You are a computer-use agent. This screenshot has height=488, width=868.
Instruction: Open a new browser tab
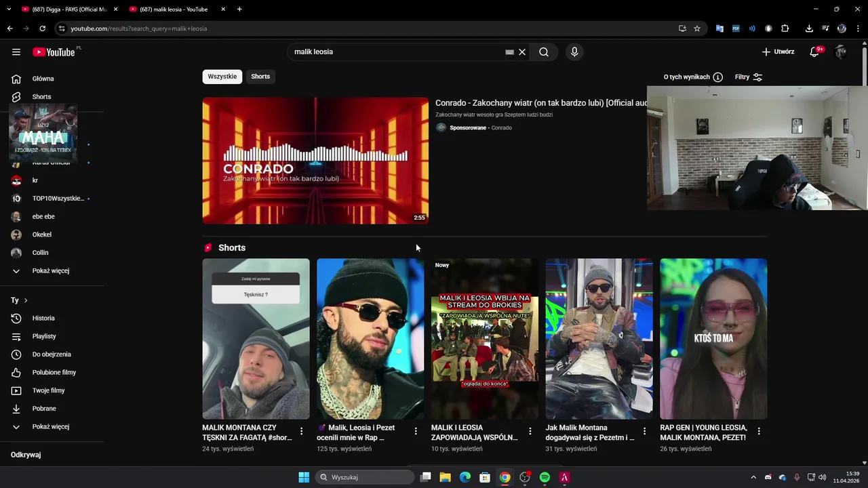click(x=239, y=9)
